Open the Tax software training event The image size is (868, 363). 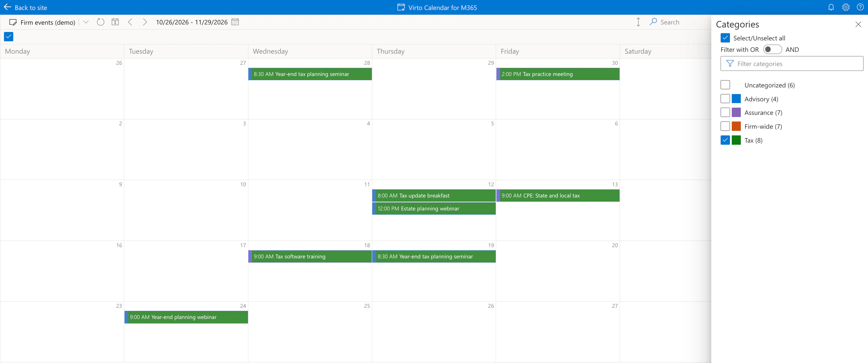(310, 256)
